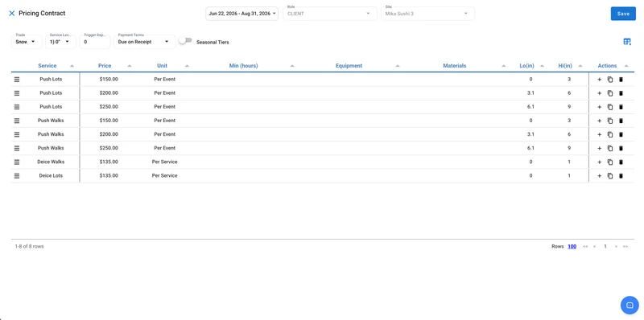Add a row after Deice Walks
Image resolution: width=644 pixels, height=320 pixels.
(599, 162)
